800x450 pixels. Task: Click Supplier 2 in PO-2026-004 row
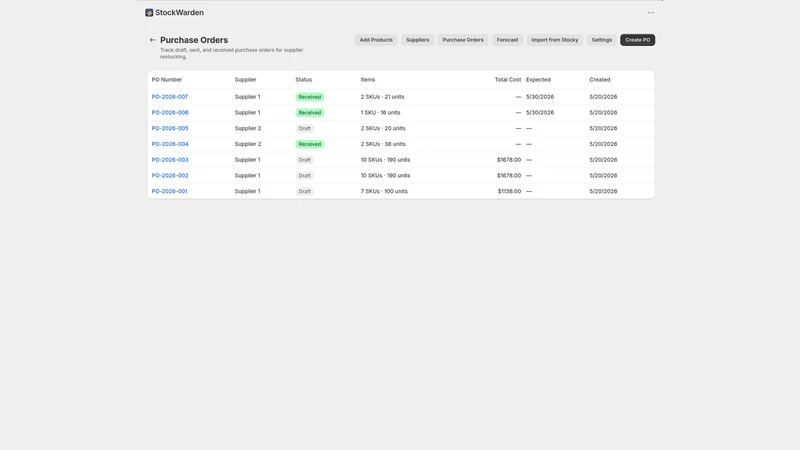(x=248, y=144)
